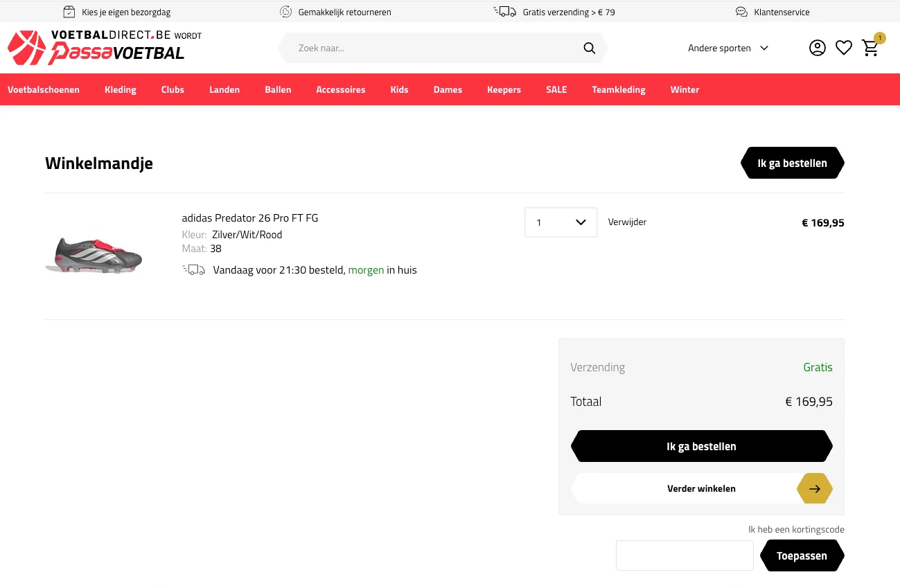Open the wishlist heart icon
The image size is (900, 588).
[844, 47]
